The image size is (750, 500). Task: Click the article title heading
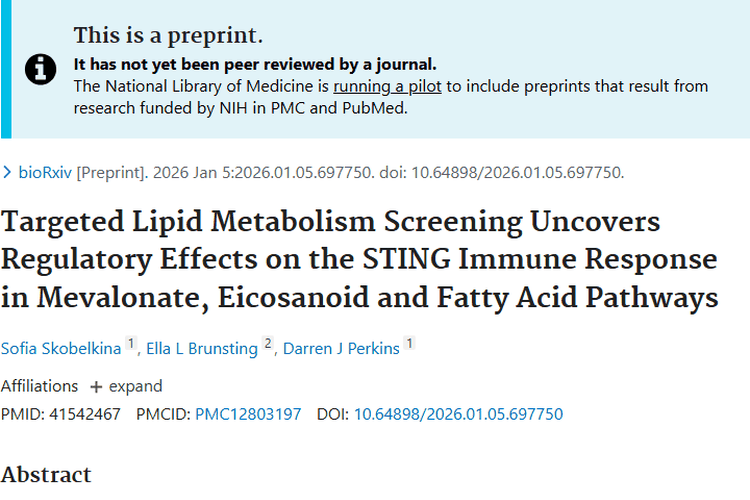[x=359, y=259]
